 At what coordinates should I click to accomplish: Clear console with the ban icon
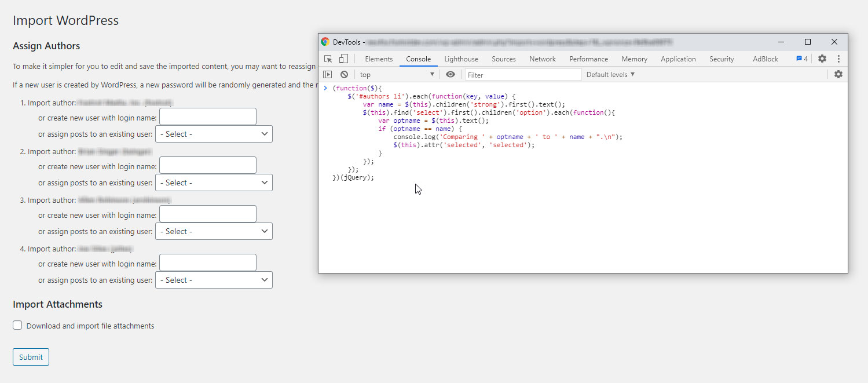pyautogui.click(x=344, y=74)
